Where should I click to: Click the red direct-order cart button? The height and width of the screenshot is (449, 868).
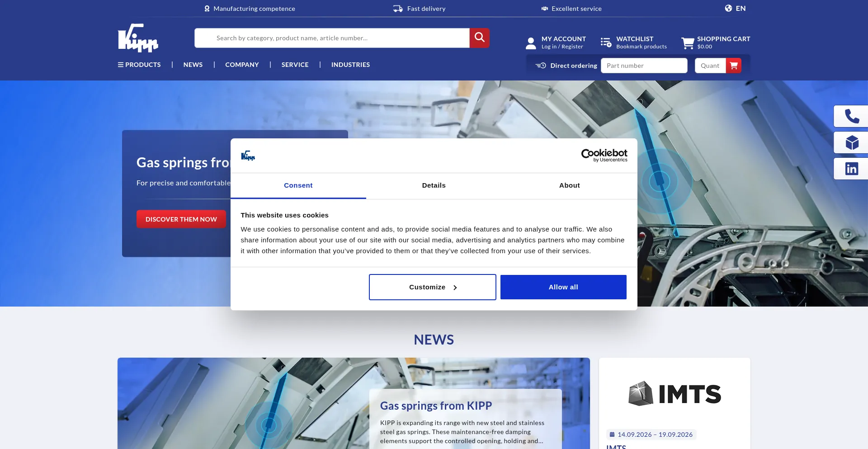click(x=734, y=66)
